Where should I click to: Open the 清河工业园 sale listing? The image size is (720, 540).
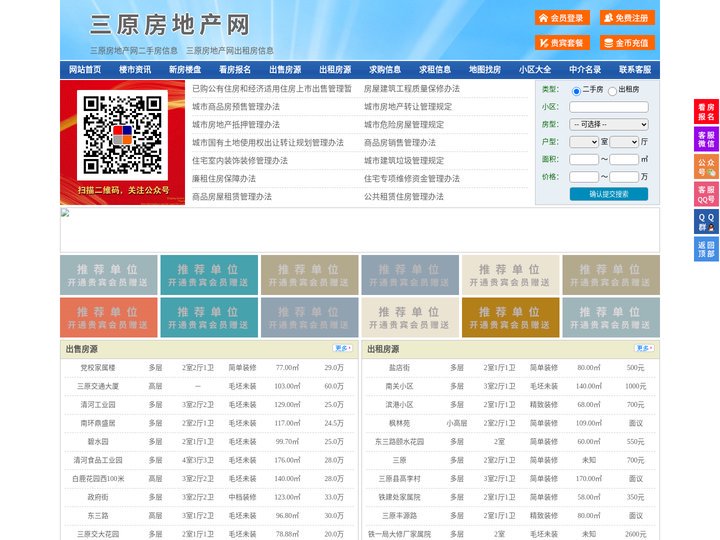98,405
